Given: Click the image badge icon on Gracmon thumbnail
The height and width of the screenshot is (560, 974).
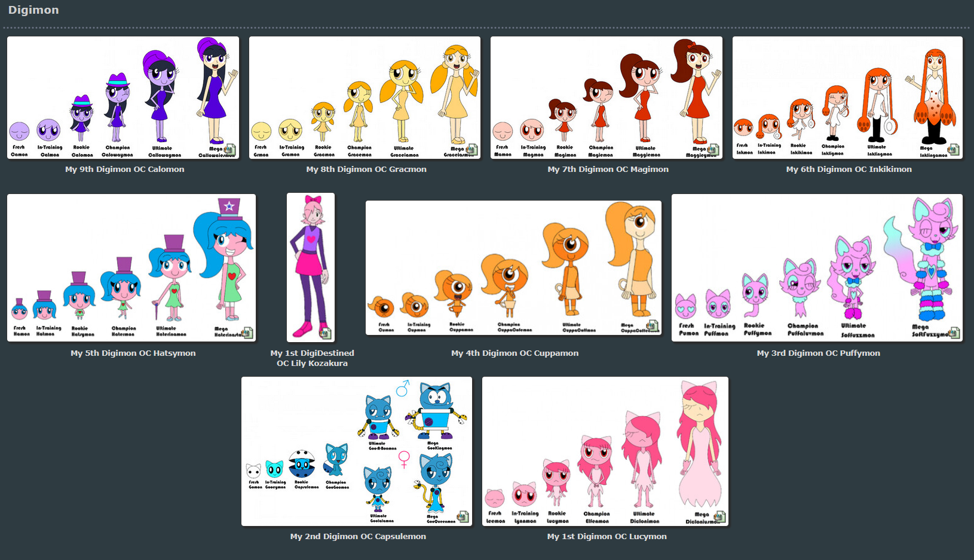Looking at the screenshot, I should click(472, 150).
